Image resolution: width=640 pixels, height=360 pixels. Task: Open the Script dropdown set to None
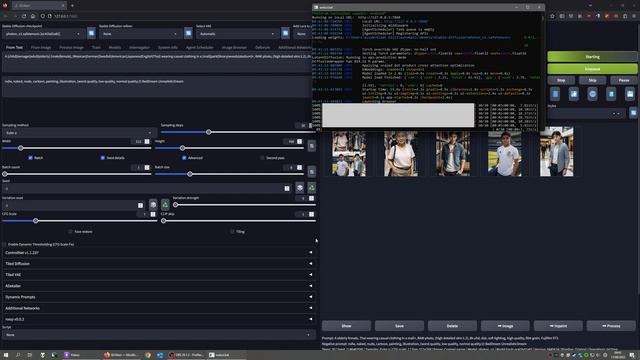(x=158, y=335)
